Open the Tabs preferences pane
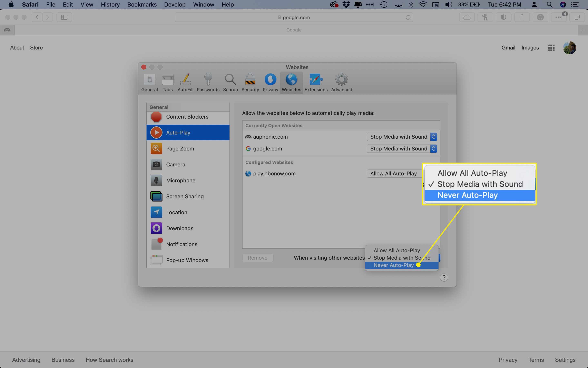 tap(168, 83)
